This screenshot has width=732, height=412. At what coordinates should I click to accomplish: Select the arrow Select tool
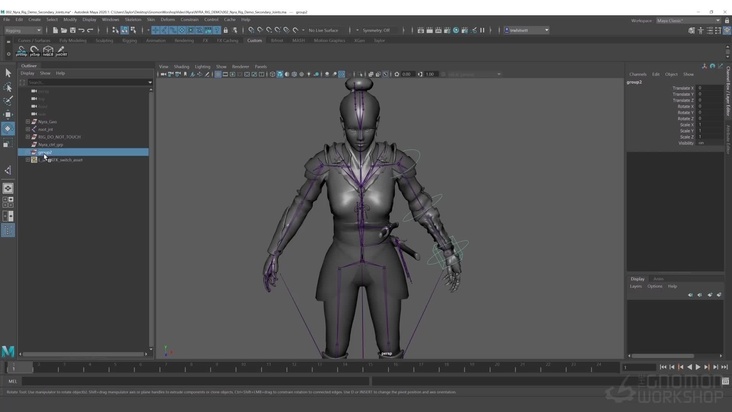[x=8, y=73]
